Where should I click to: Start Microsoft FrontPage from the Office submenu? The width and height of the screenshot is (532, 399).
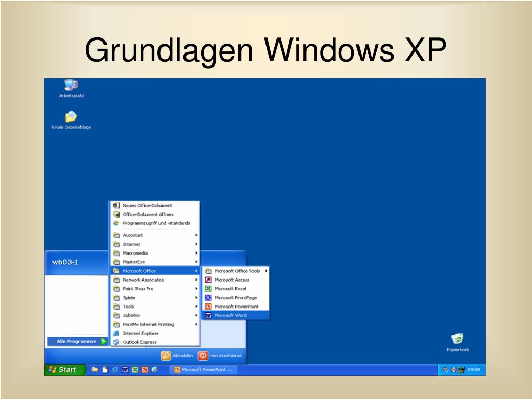(x=236, y=298)
